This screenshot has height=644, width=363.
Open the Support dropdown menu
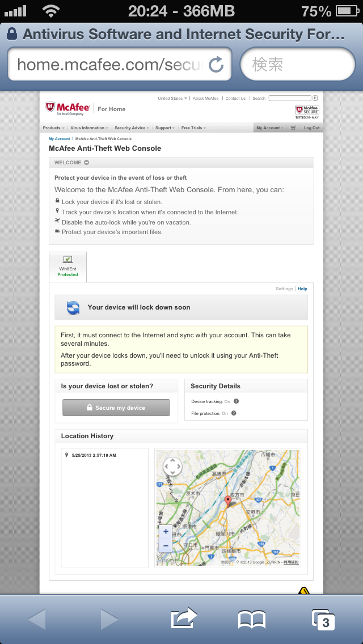(x=165, y=128)
